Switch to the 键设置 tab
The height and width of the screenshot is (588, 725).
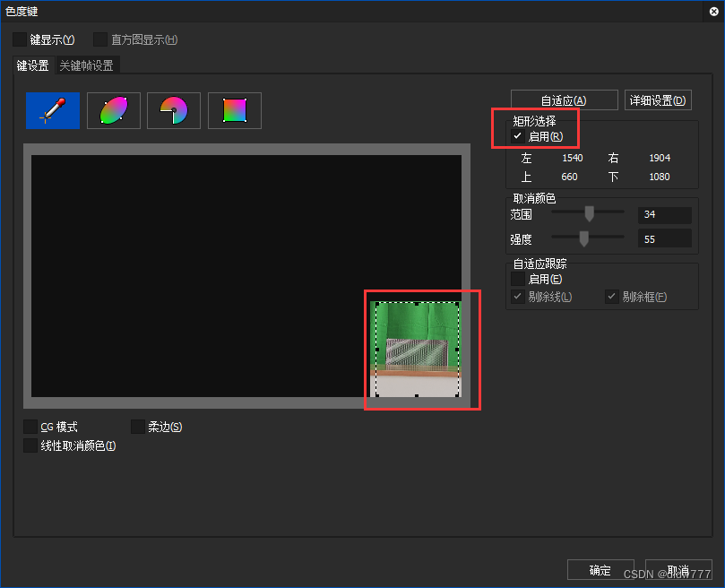[32, 65]
